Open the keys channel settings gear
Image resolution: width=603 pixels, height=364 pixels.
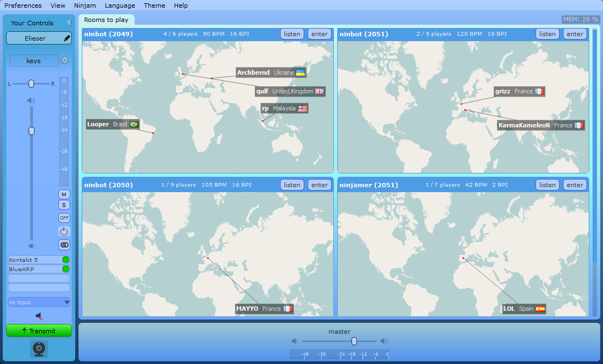(65, 61)
